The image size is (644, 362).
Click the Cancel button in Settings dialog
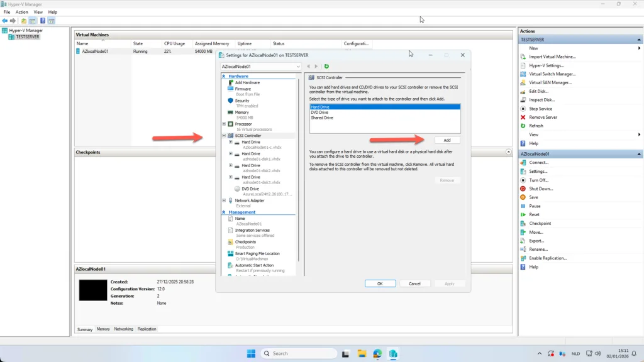pos(414,283)
